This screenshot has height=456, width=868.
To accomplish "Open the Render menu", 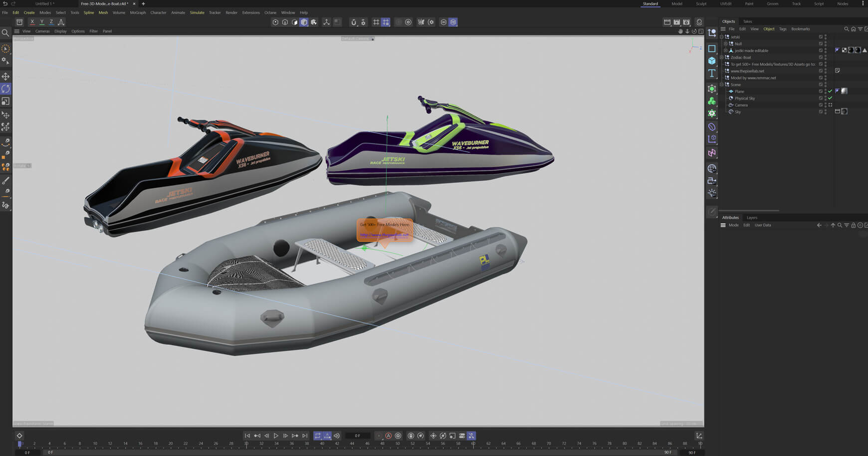I will pos(231,12).
